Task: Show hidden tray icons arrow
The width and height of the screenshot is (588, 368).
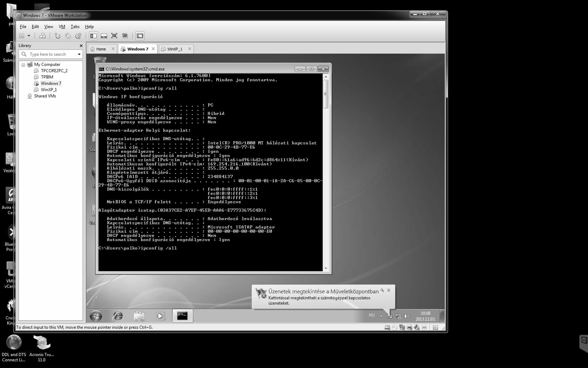Action: click(381, 316)
